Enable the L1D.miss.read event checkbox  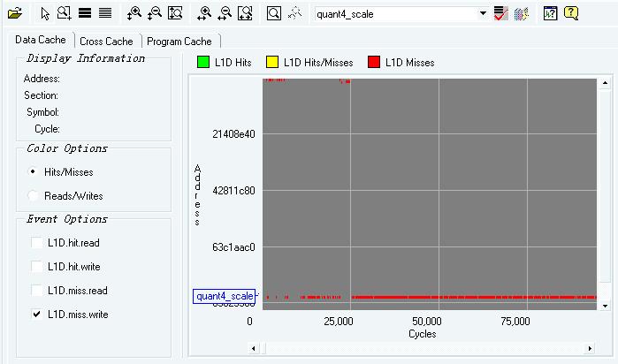[36, 291]
